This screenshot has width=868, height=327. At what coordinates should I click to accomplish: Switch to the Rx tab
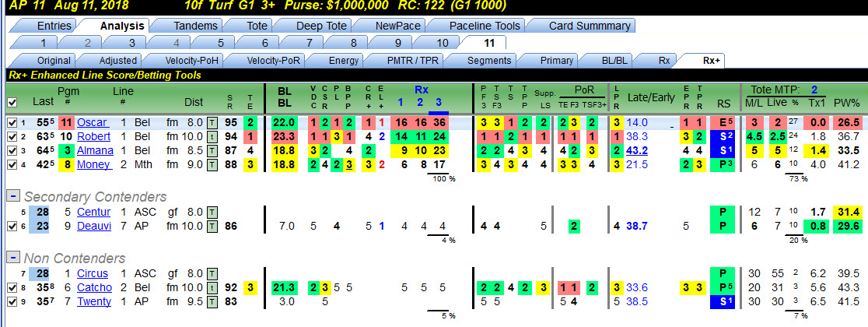click(x=664, y=61)
